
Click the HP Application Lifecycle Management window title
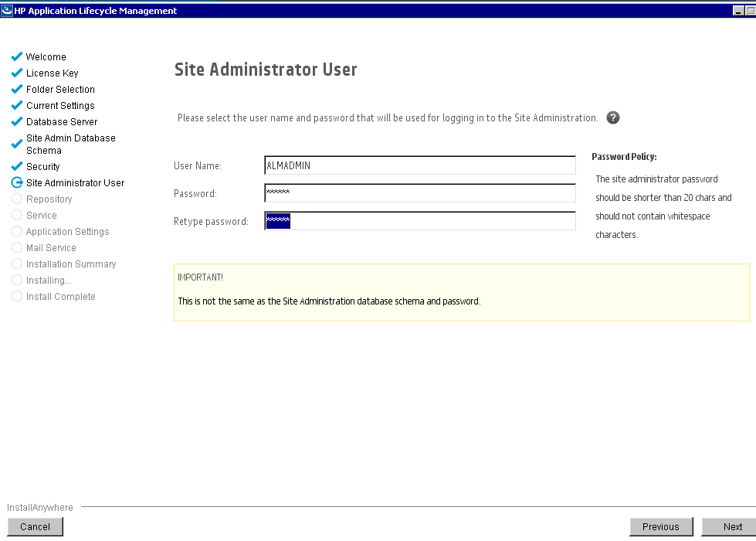click(96, 11)
